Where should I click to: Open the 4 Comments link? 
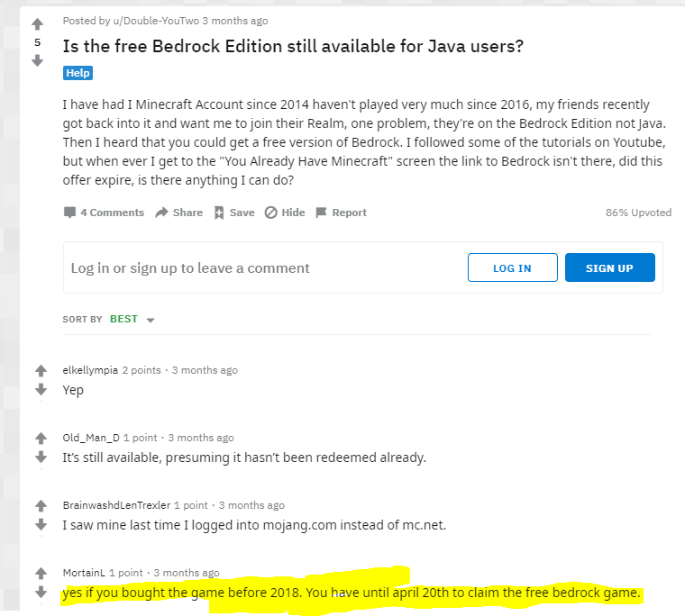coord(104,213)
